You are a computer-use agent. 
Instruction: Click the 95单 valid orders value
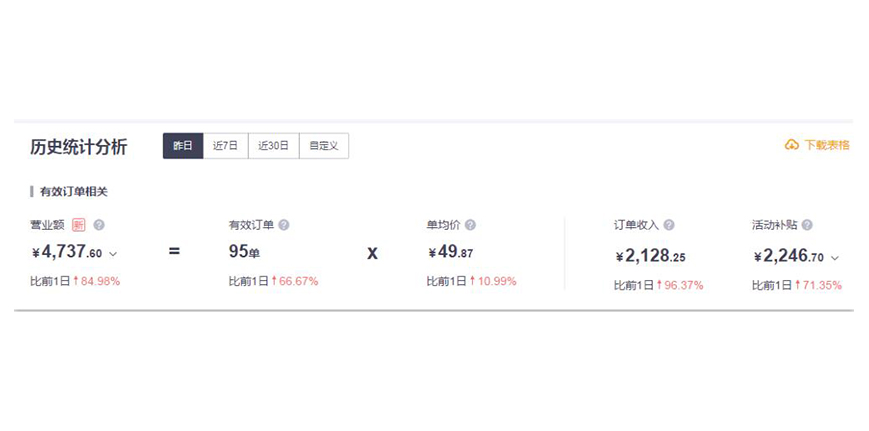[244, 252]
